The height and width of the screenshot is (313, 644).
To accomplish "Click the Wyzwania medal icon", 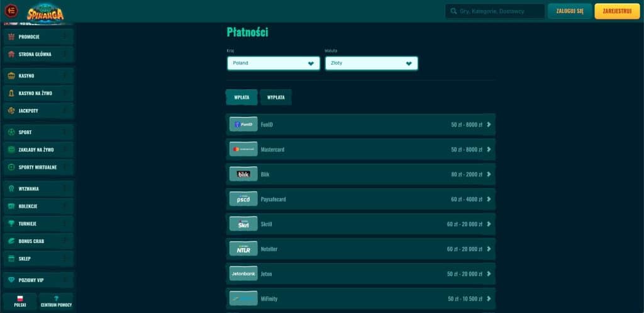I will (x=11, y=189).
